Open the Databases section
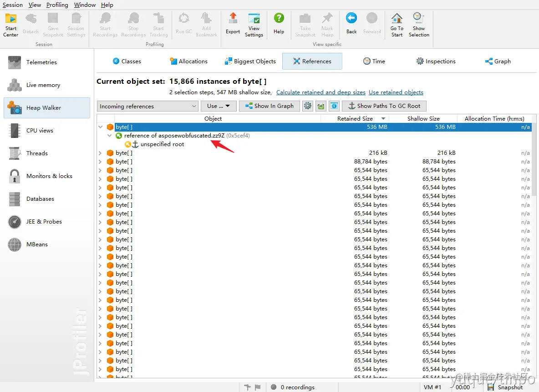The image size is (539, 392). [47, 199]
